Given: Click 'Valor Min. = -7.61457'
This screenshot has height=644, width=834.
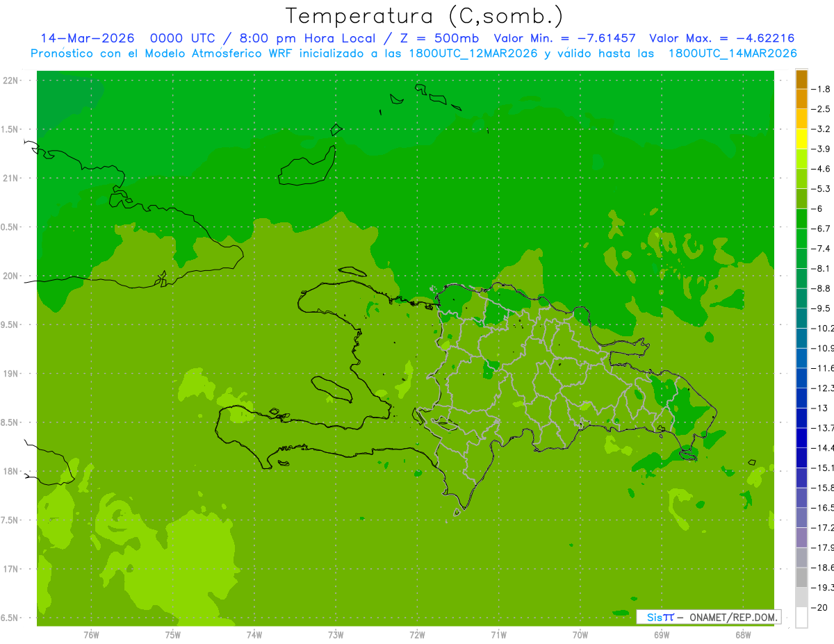Looking at the screenshot, I should [564, 38].
